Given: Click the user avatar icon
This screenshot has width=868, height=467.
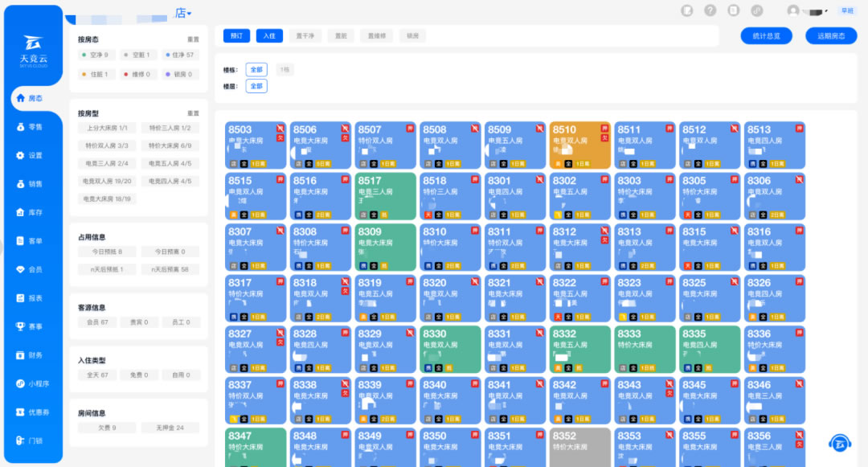Looking at the screenshot, I should 793,10.
